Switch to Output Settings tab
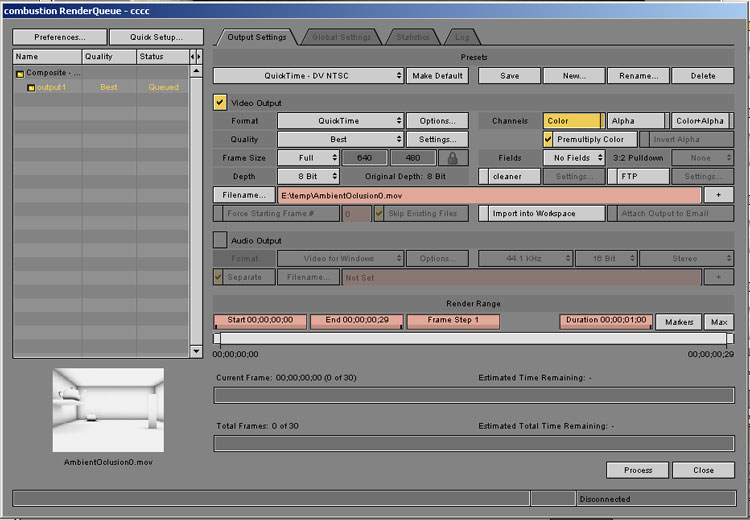 point(257,37)
